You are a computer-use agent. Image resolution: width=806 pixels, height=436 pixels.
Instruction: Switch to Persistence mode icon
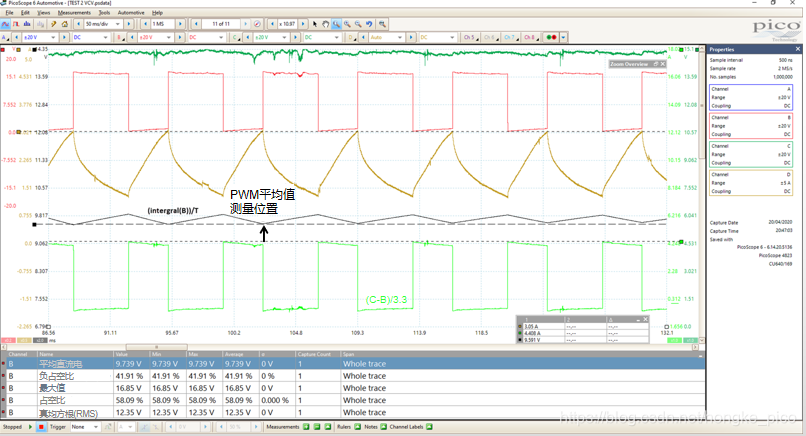[16, 24]
